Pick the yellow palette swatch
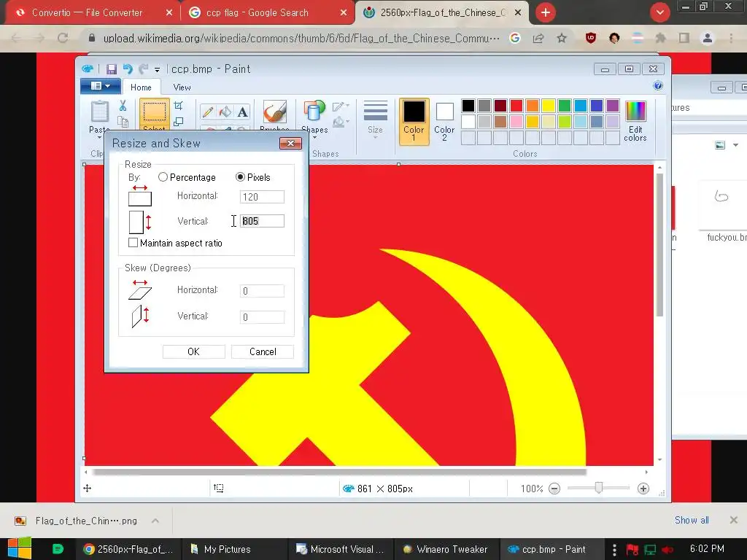Viewport: 747px width, 560px height. pos(549,105)
